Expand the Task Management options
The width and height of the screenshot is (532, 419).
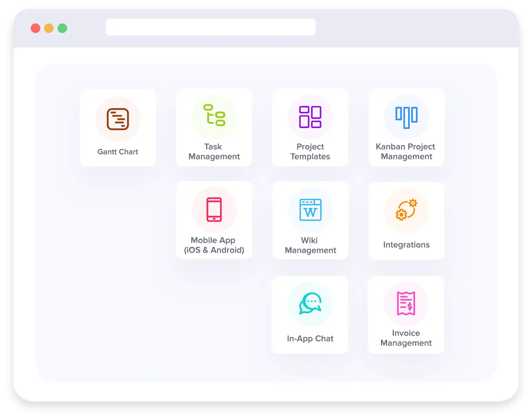(214, 127)
